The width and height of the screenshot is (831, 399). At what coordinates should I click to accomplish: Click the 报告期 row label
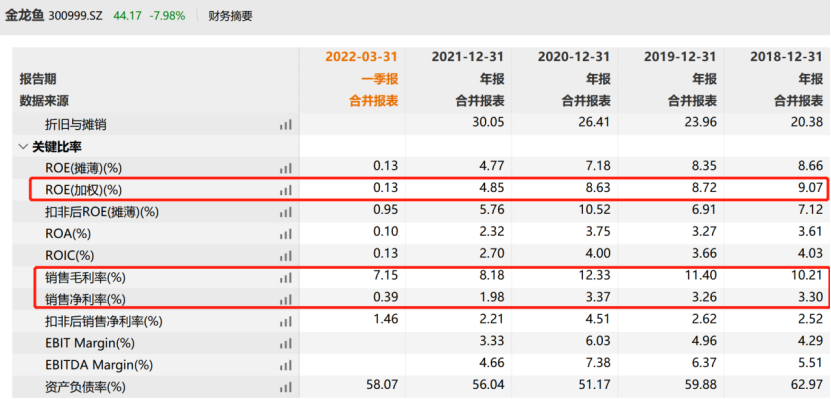38,79
